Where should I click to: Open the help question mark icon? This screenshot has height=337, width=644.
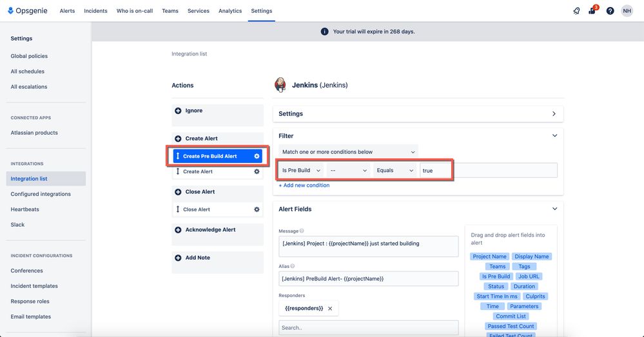click(610, 11)
